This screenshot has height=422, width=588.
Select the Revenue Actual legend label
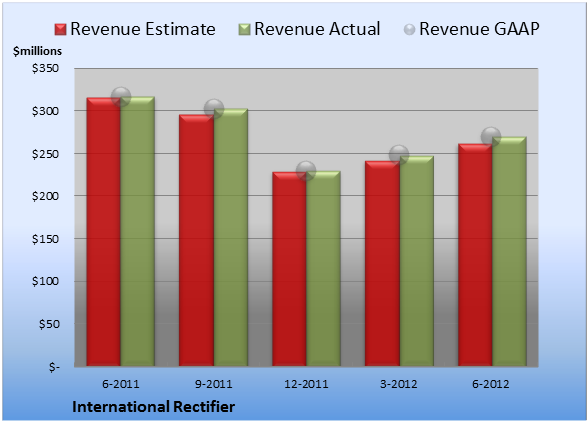coord(317,29)
